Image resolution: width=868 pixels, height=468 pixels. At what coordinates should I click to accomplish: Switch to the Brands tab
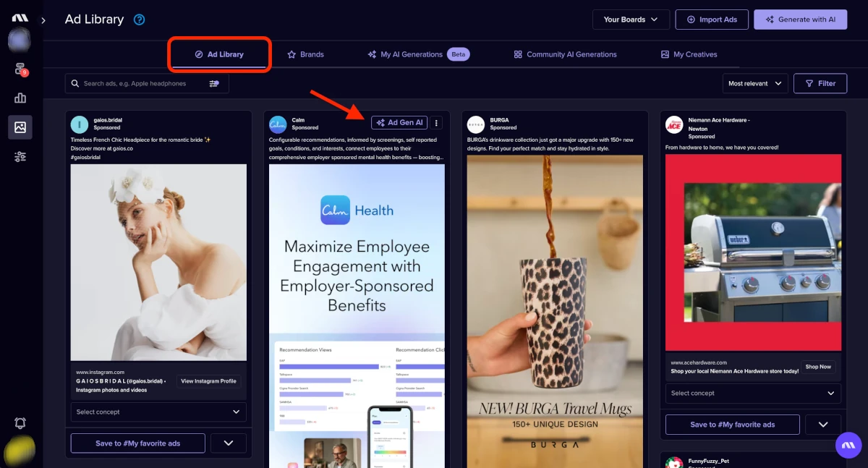[x=305, y=54]
